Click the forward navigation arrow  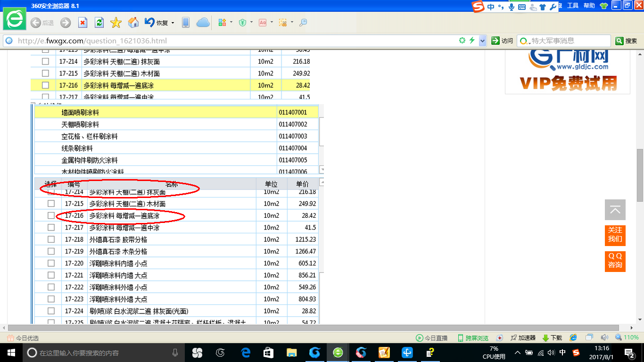point(66,23)
